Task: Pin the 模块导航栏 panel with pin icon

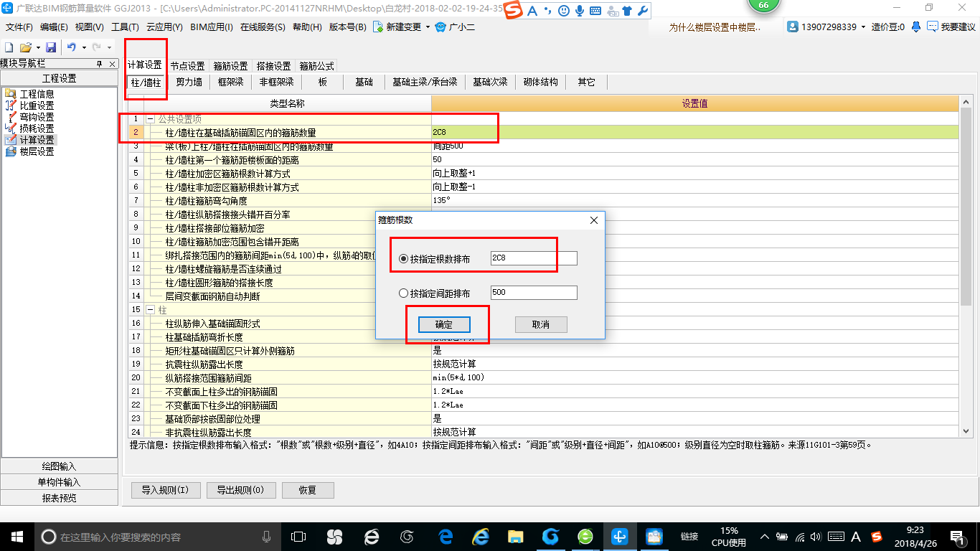Action: 100,64
